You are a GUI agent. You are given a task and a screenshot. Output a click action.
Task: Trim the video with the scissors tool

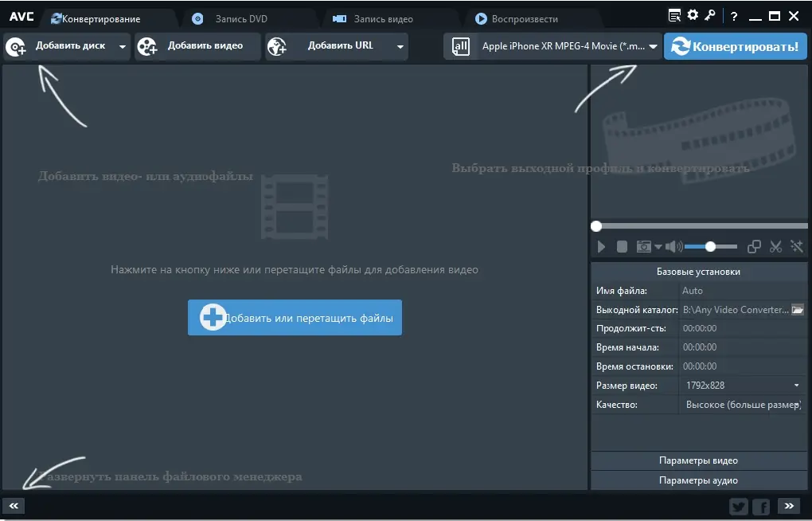coord(775,247)
